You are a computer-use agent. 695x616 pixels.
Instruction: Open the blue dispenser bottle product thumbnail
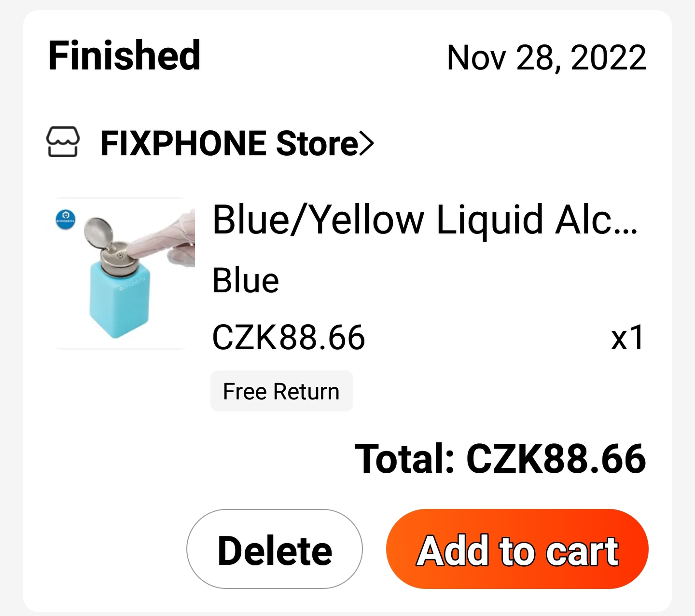click(x=124, y=273)
